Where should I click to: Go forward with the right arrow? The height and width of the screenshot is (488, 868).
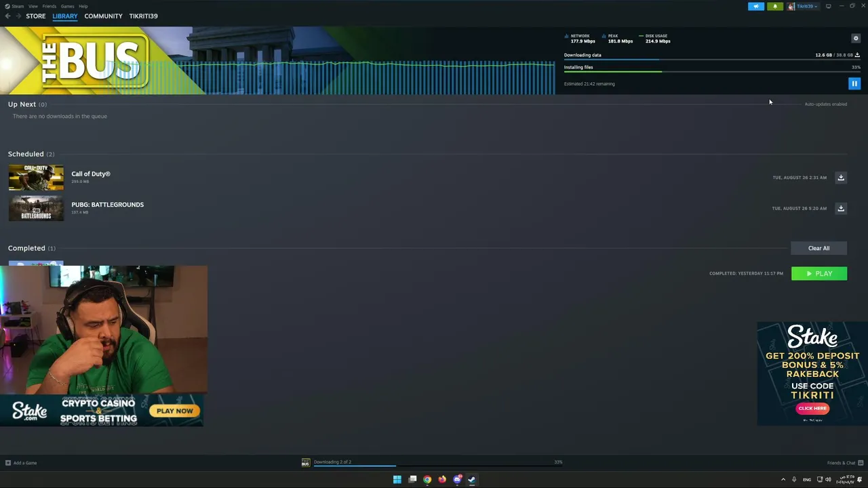pyautogui.click(x=18, y=16)
